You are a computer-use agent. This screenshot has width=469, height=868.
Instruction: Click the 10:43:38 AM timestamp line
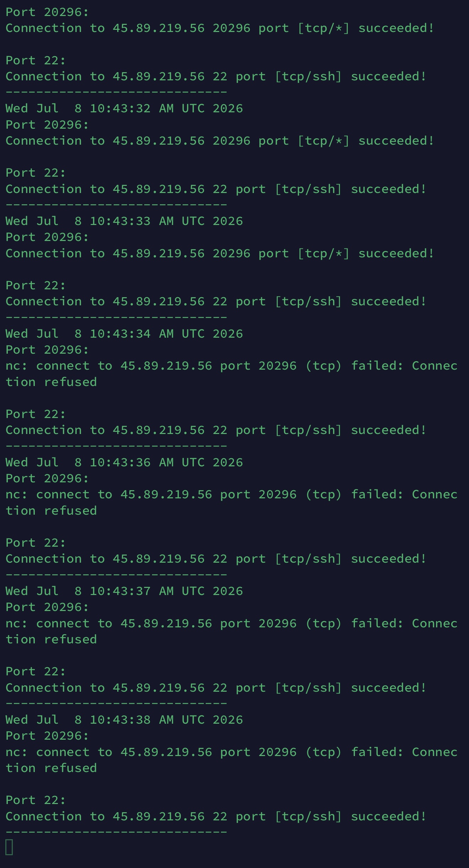click(124, 720)
